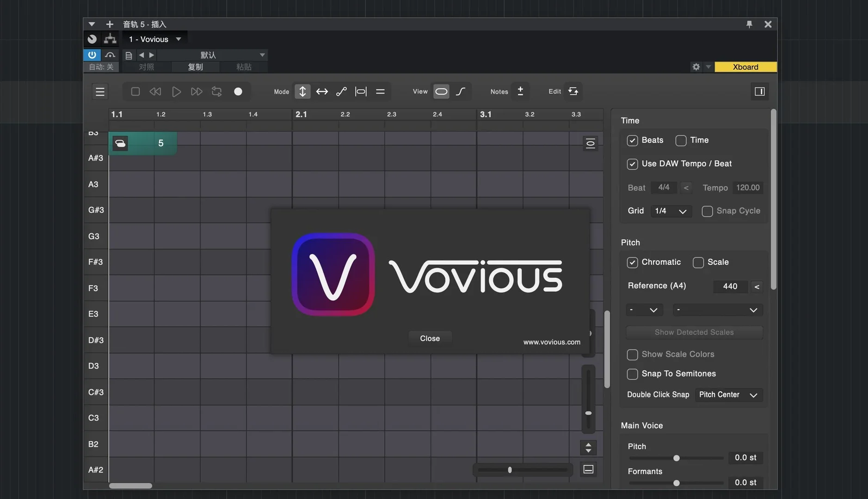Open the 1 - Vovious plugin selector dropdown
The width and height of the screenshot is (868, 499).
pos(155,39)
